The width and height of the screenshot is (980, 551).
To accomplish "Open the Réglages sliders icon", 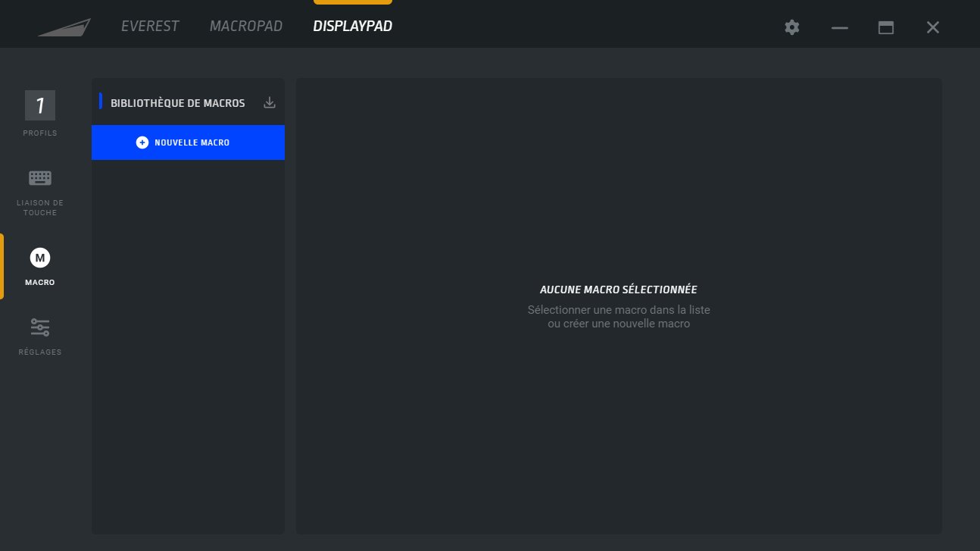I will point(40,327).
